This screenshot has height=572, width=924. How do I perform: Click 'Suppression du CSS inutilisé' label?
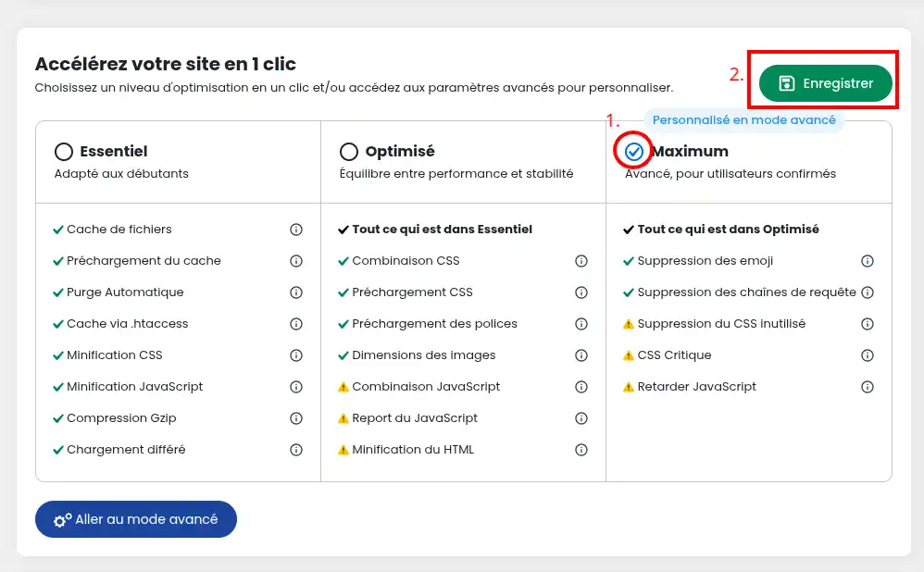point(721,324)
